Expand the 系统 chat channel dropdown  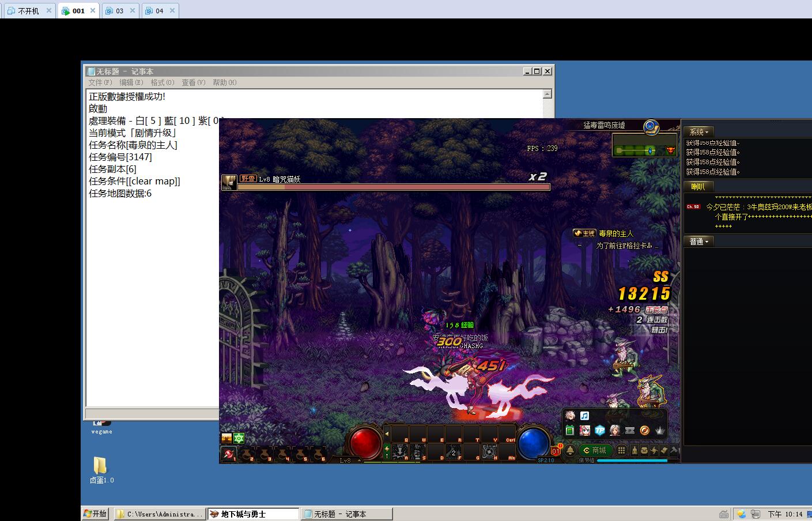click(699, 132)
